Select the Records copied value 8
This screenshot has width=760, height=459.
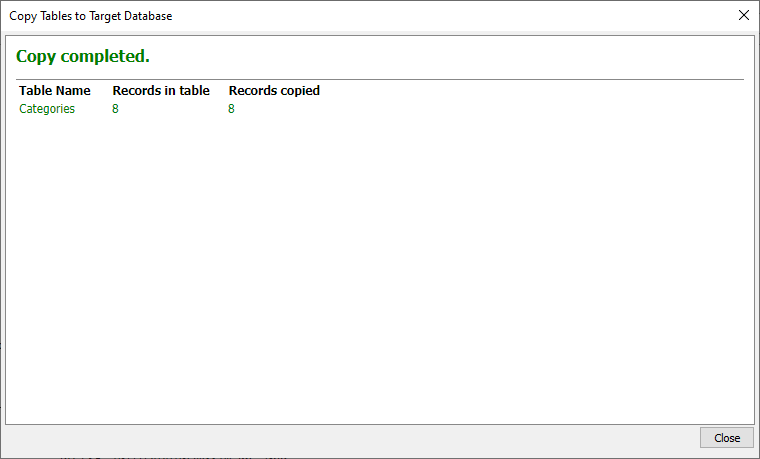(x=231, y=109)
